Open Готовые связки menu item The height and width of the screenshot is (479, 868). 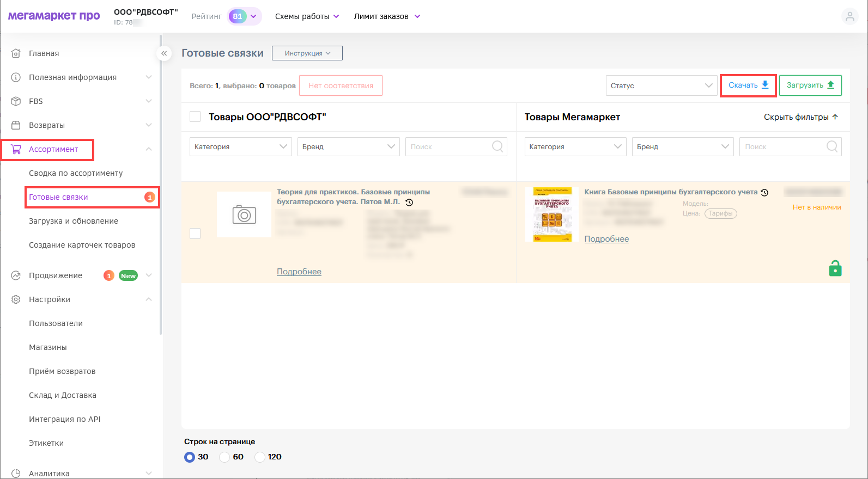(58, 197)
